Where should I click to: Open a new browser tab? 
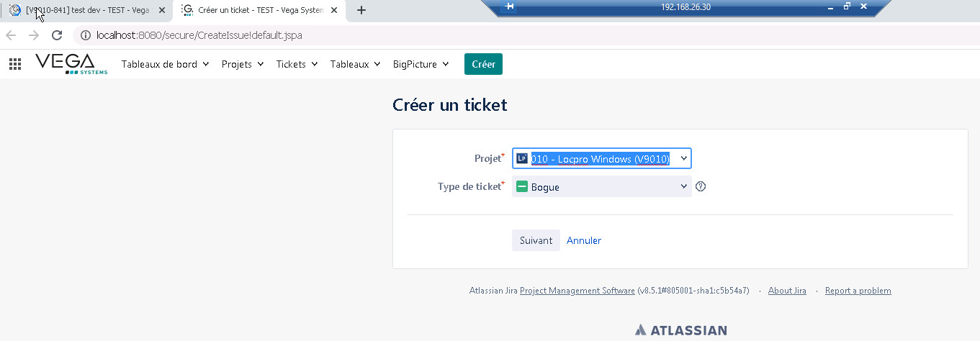(x=361, y=10)
